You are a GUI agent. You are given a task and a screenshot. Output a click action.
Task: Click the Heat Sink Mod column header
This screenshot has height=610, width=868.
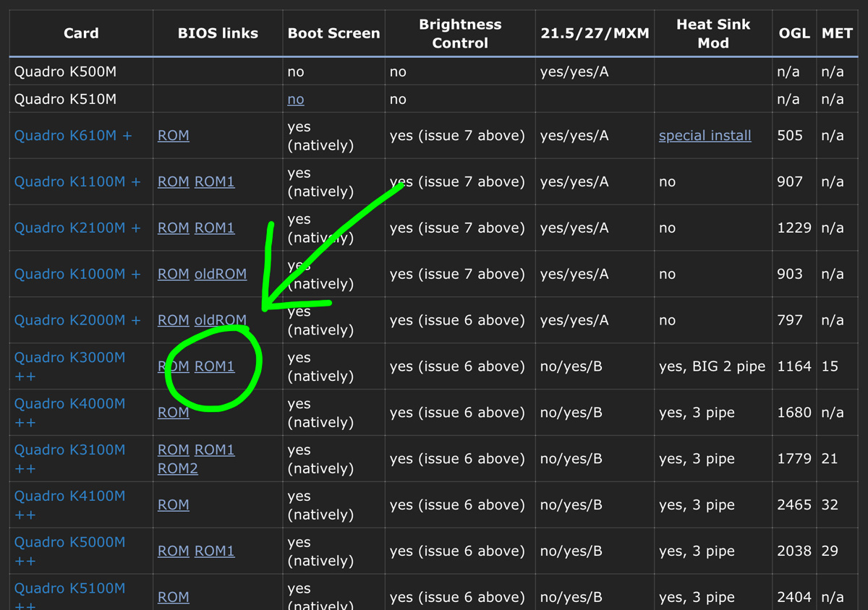pyautogui.click(x=713, y=33)
